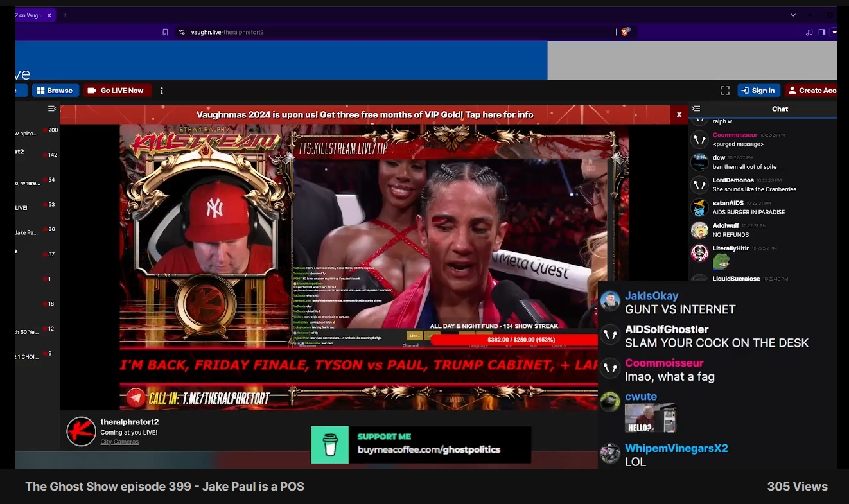Open the Brave Shields icon

tap(626, 32)
